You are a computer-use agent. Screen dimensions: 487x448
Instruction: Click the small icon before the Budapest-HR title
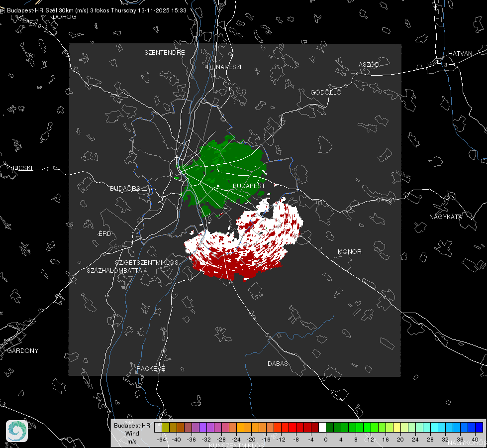[x=2, y=10]
